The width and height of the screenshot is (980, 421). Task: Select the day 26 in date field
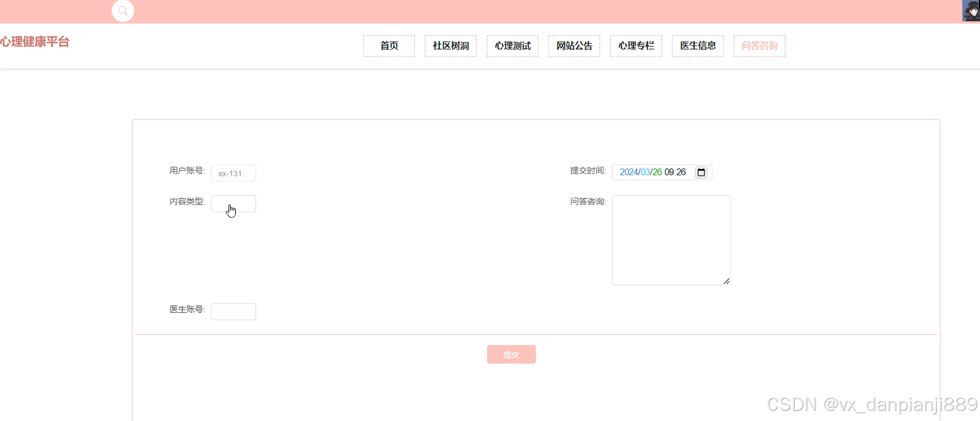[x=657, y=172]
